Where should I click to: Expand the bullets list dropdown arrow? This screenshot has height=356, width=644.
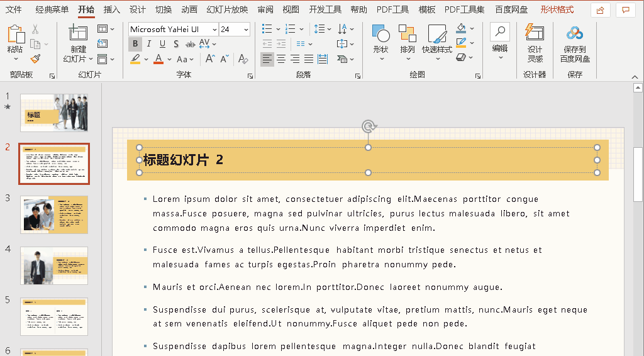[x=278, y=29]
